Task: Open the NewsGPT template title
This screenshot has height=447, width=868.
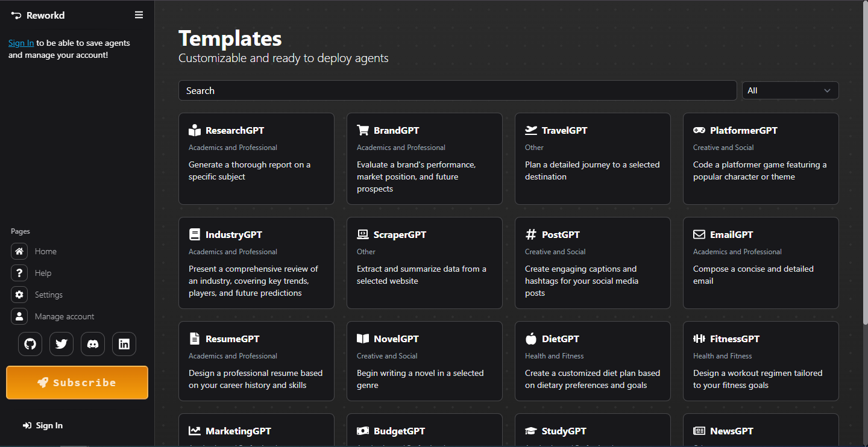Action: (x=731, y=431)
